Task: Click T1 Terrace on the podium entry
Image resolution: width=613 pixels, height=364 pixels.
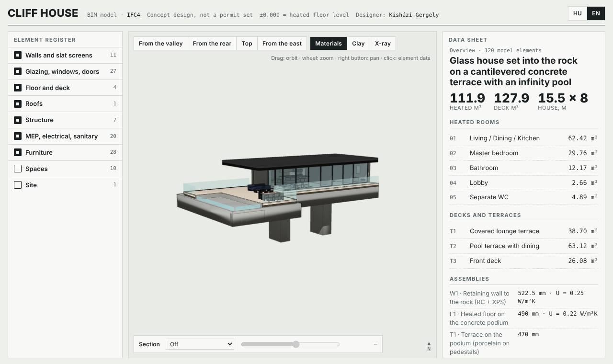Action: click(523, 343)
